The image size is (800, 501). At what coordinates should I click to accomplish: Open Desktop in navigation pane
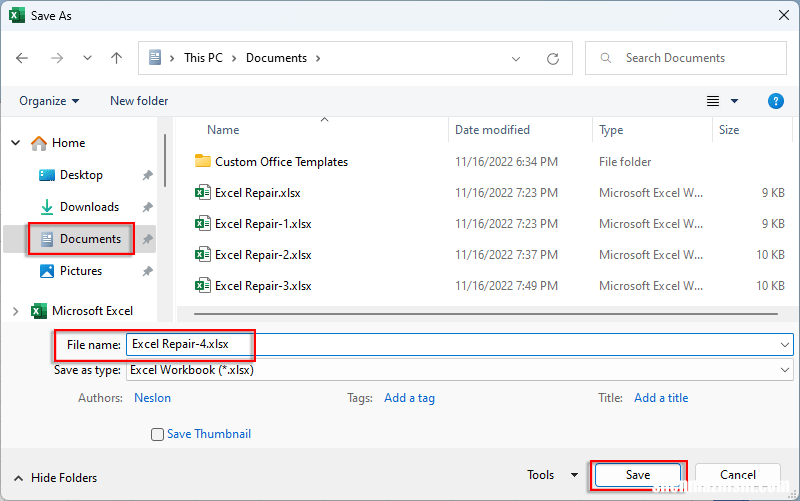81,175
